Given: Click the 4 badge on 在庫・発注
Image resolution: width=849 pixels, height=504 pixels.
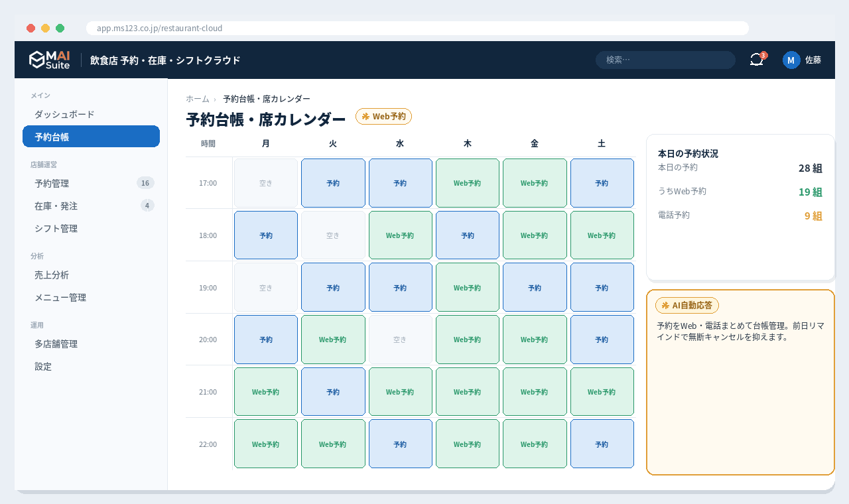Looking at the screenshot, I should pyautogui.click(x=147, y=206).
